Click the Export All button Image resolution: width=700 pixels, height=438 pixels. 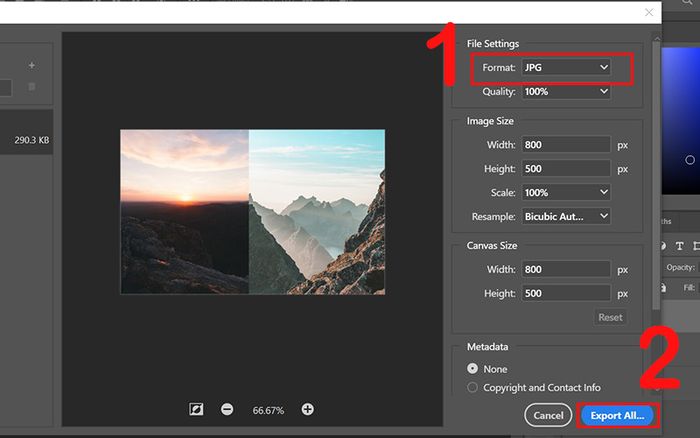pos(617,415)
